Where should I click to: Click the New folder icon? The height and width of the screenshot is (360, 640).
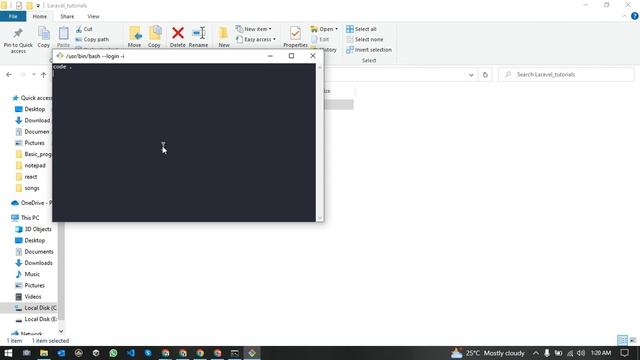(224, 33)
